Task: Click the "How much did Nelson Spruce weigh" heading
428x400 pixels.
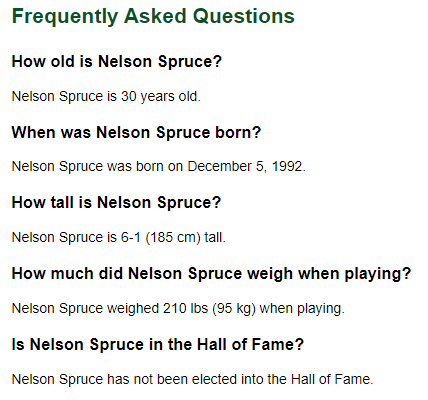Action: coord(211,274)
